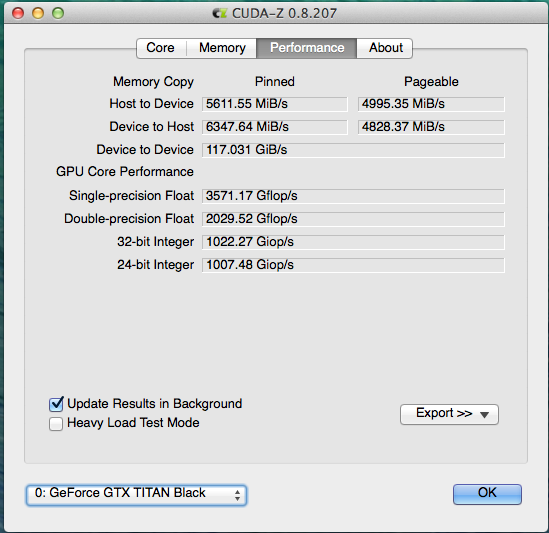Click the 6347.64 MiB/s pinned device-to-host value
Image resolution: width=549 pixels, height=533 pixels.
click(275, 127)
